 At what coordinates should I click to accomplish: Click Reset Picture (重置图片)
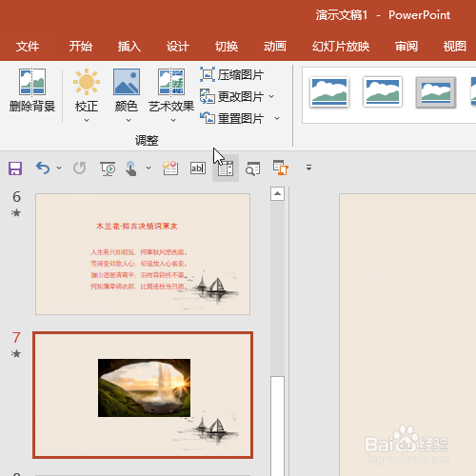(x=232, y=118)
